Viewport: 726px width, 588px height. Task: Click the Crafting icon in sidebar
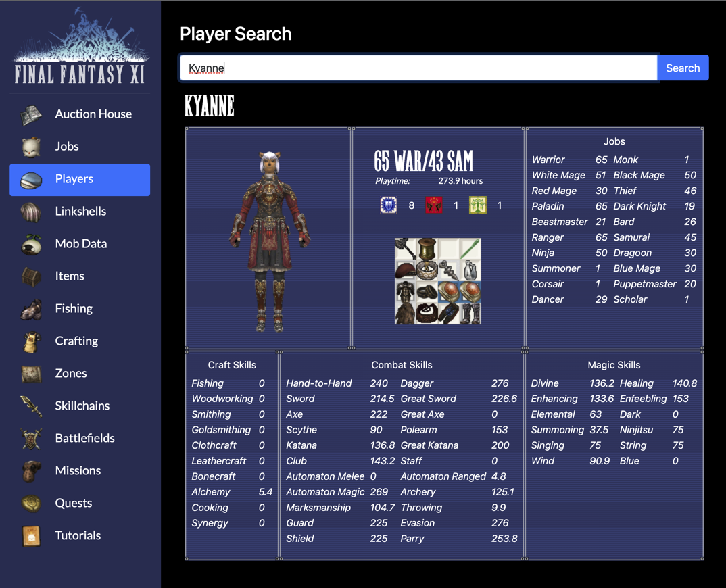pyautogui.click(x=31, y=341)
